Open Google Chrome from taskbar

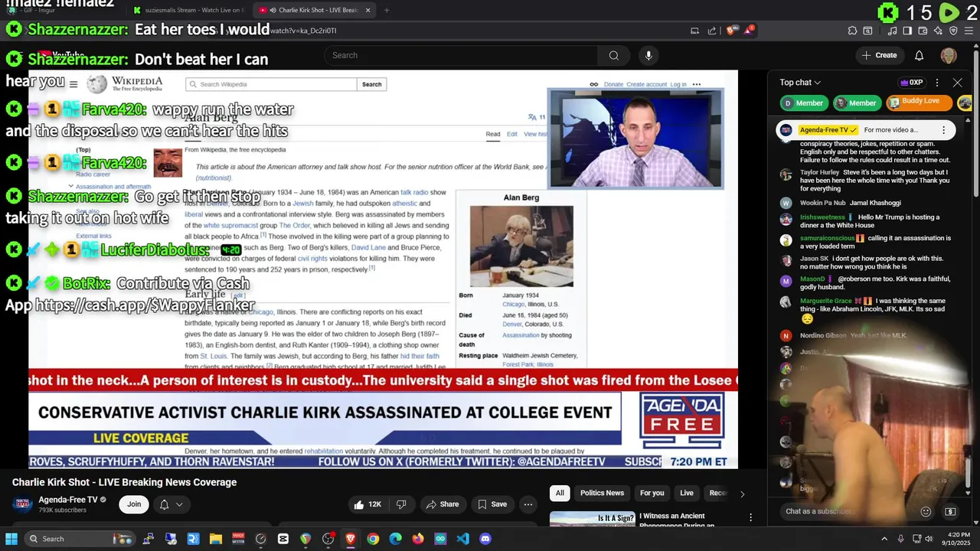(373, 539)
